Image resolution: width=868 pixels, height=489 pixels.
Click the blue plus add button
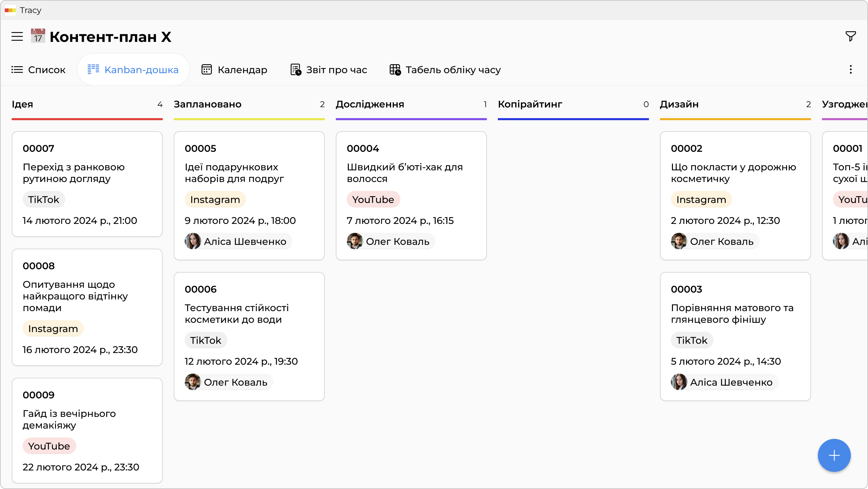tap(834, 455)
